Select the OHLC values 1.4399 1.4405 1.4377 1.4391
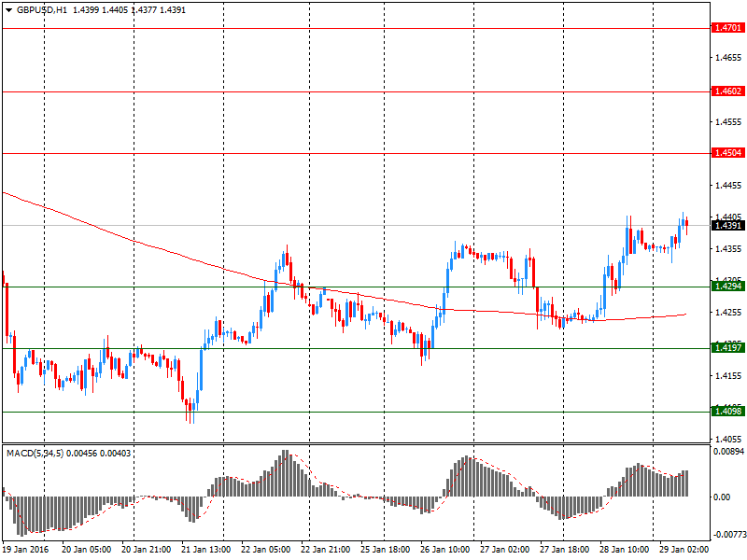Screen dimensions: 747x560 click(129, 10)
